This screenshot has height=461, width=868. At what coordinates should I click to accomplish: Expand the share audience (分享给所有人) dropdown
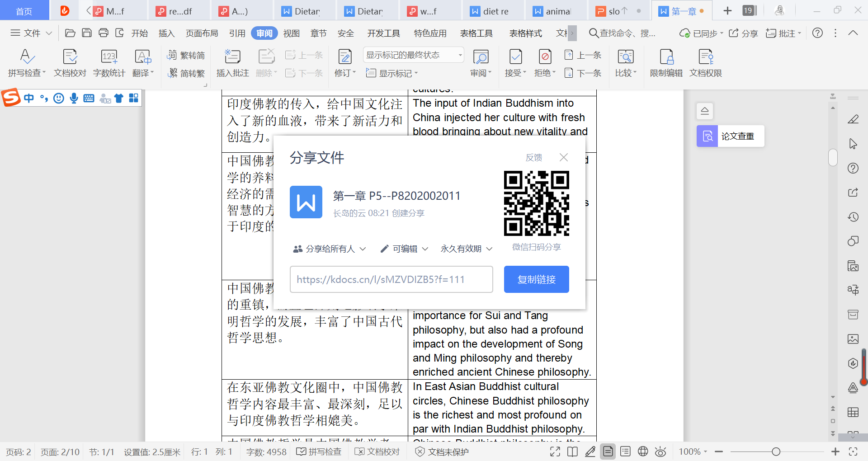[x=330, y=249]
